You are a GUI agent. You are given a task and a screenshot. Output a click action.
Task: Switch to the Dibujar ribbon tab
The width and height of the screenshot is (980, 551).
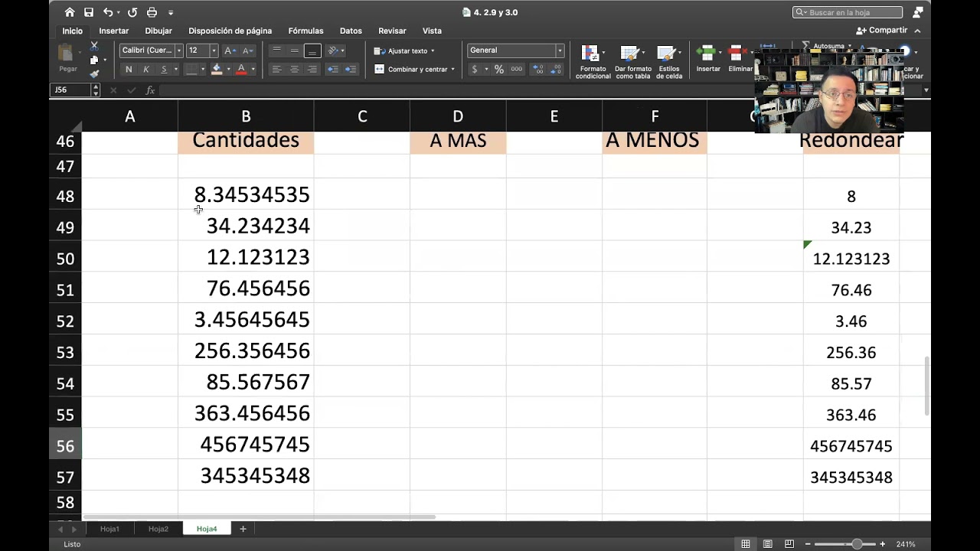click(x=158, y=31)
